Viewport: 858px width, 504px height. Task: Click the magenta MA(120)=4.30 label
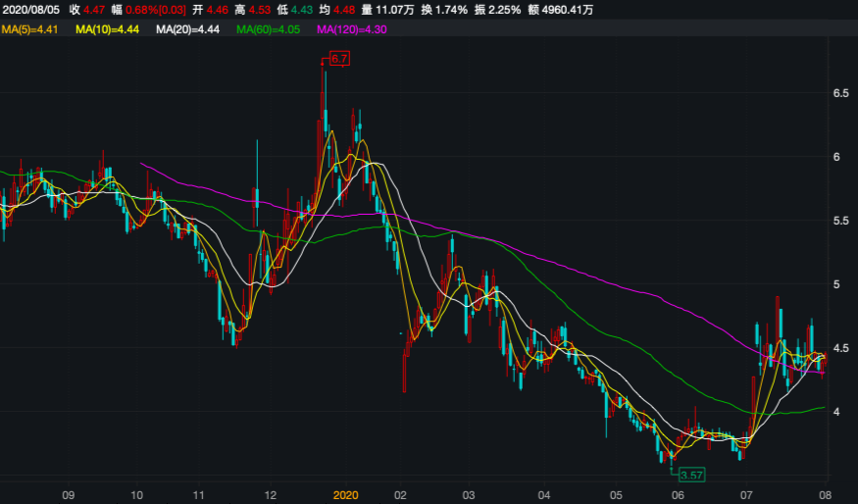point(353,30)
